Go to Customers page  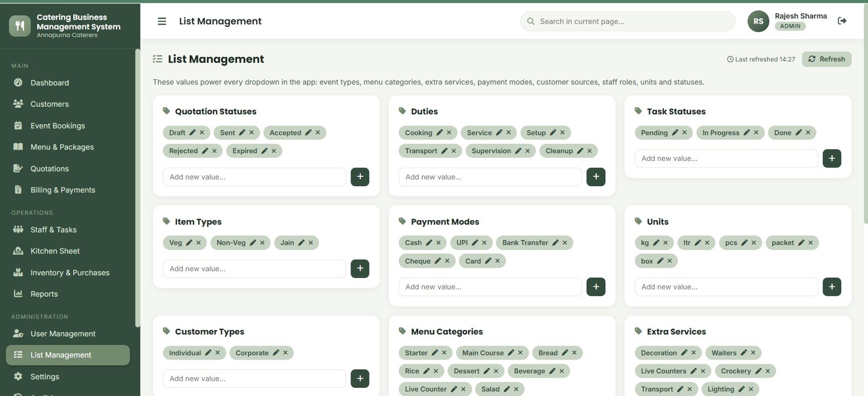pyautogui.click(x=68, y=104)
